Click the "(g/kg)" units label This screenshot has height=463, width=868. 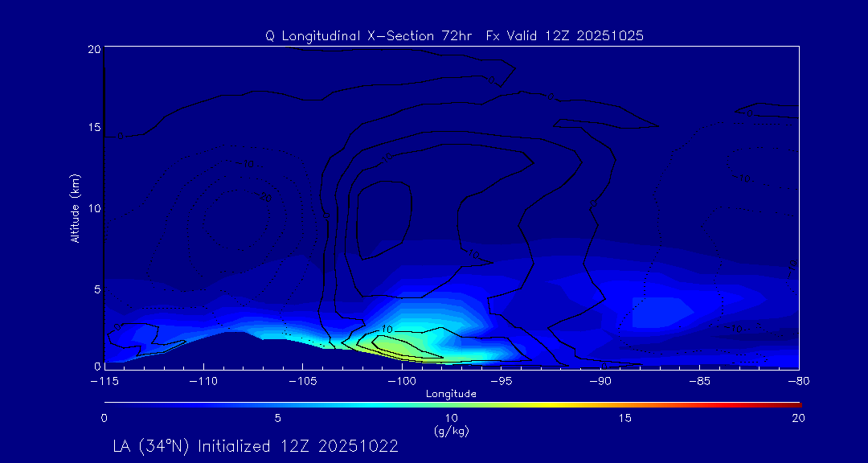tap(451, 431)
